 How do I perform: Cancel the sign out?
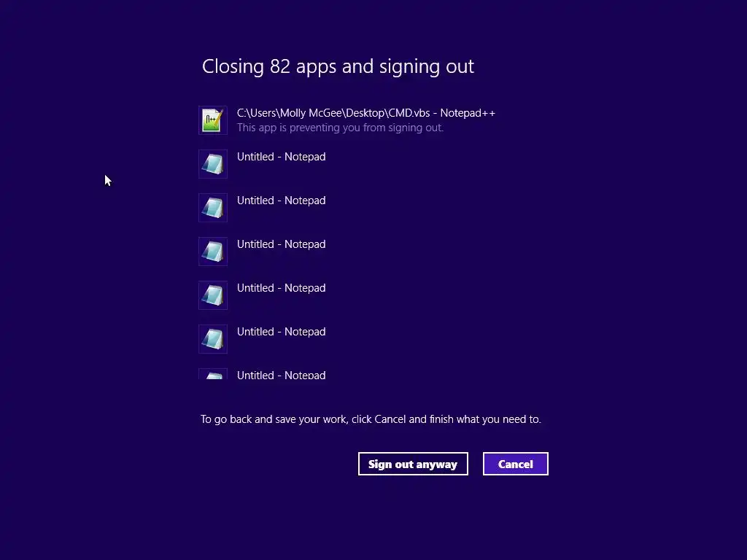pos(516,464)
